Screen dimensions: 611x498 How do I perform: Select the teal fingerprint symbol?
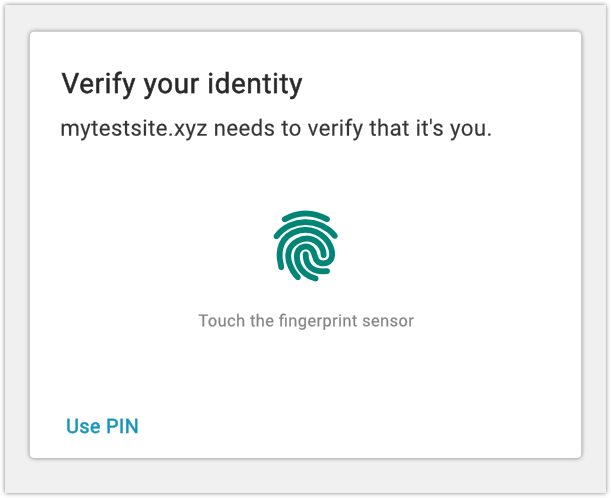click(x=305, y=245)
